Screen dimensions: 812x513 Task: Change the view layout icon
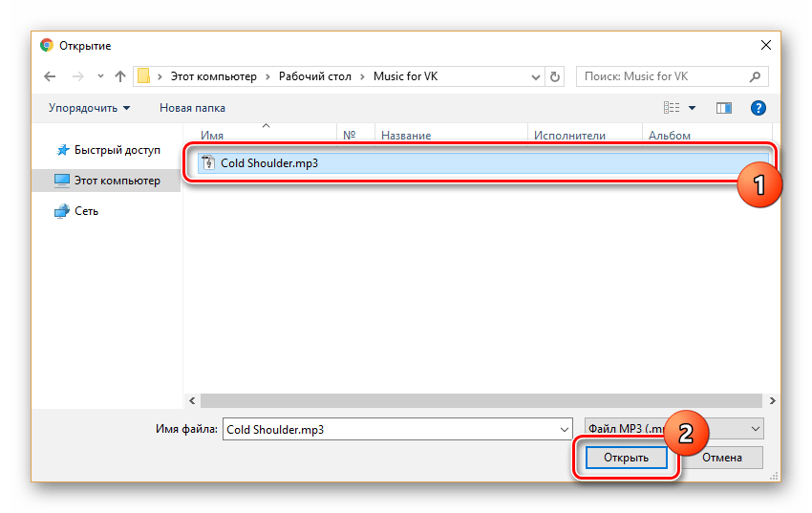pyautogui.click(x=672, y=108)
